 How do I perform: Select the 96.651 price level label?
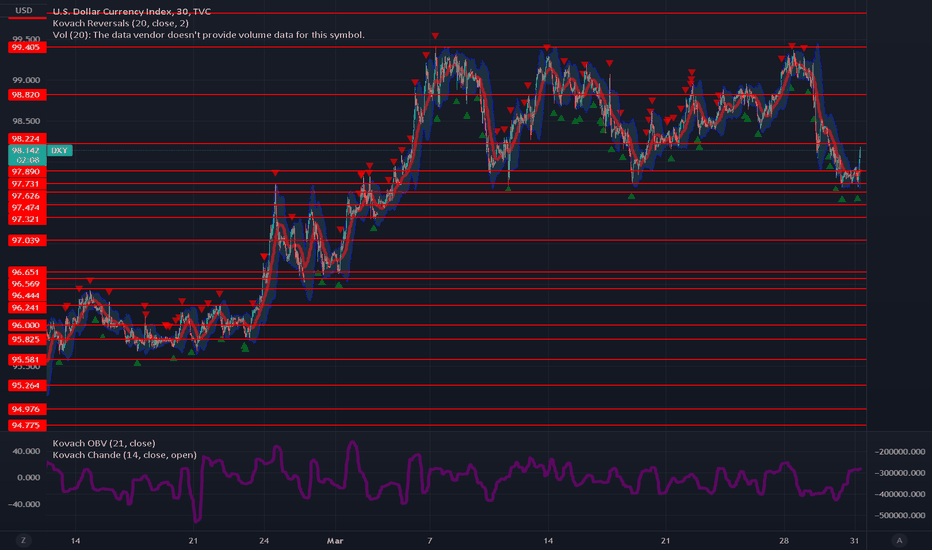tap(27, 272)
